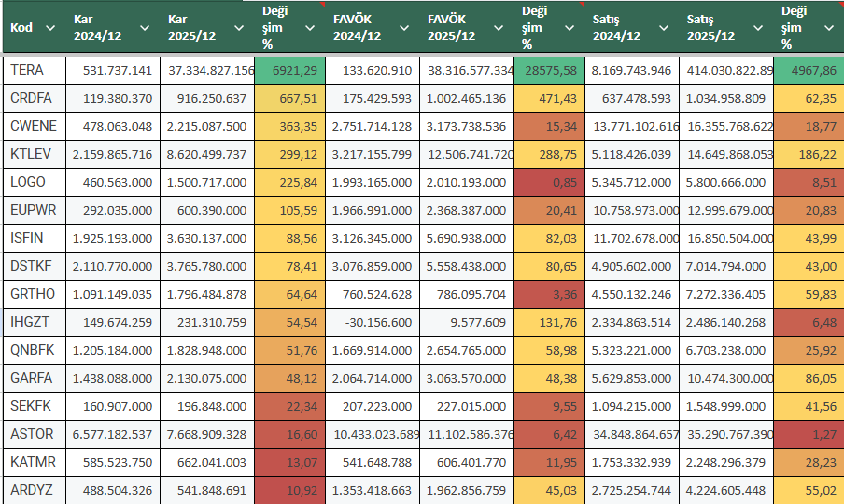Select cell with value 531.737.141
This screenshot has width=844, height=504.
click(113, 70)
